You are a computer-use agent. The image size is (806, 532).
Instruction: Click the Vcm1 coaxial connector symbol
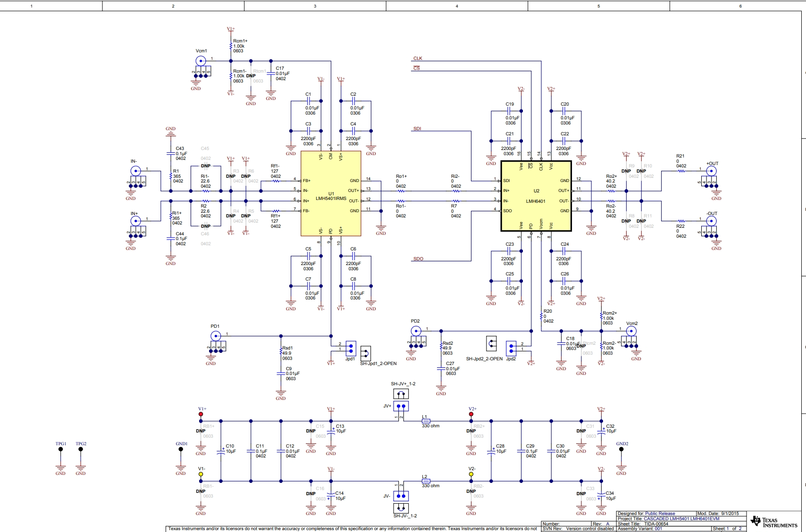click(x=201, y=61)
